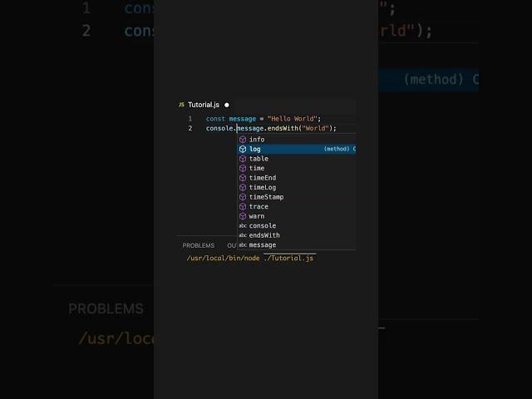
Task: Open the ./Tutorial.js link in terminal output
Action: 288,259
